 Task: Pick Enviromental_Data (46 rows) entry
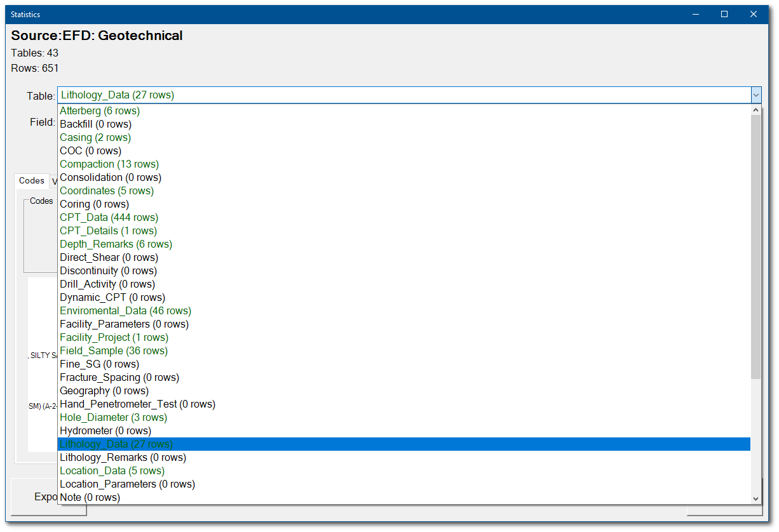125,310
